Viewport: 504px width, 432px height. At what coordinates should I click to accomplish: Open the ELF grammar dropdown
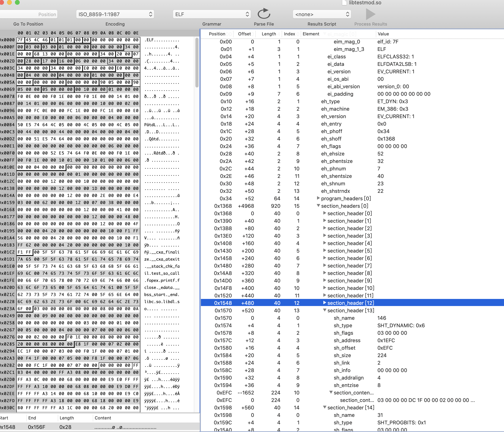click(x=212, y=14)
